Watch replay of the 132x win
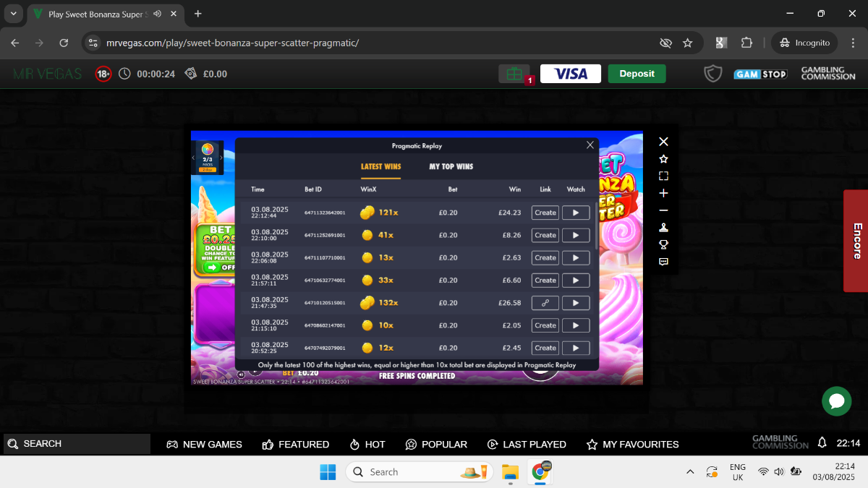Screen dimensions: 868x488 (x=576, y=303)
